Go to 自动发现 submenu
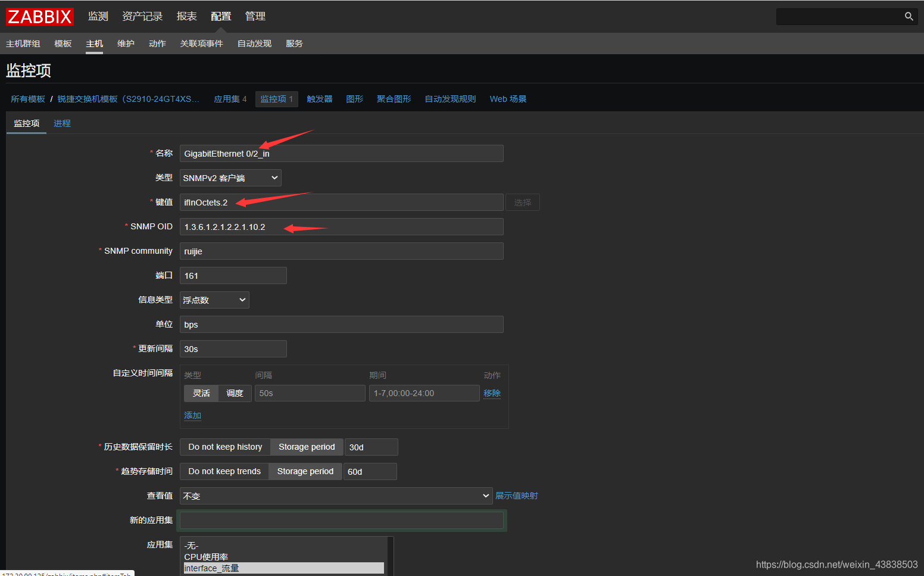The width and height of the screenshot is (924, 576). [x=254, y=43]
